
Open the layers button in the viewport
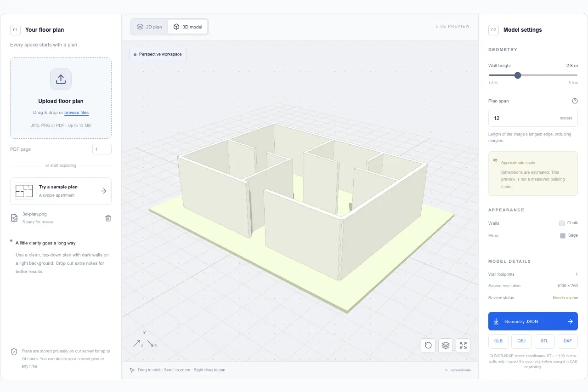tap(446, 346)
